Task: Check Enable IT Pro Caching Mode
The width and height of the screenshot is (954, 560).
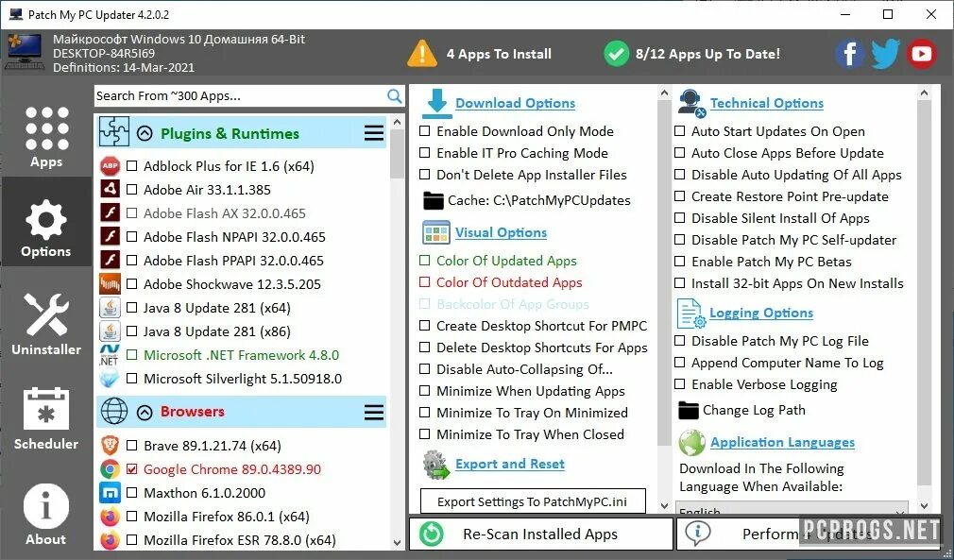Action: (425, 153)
